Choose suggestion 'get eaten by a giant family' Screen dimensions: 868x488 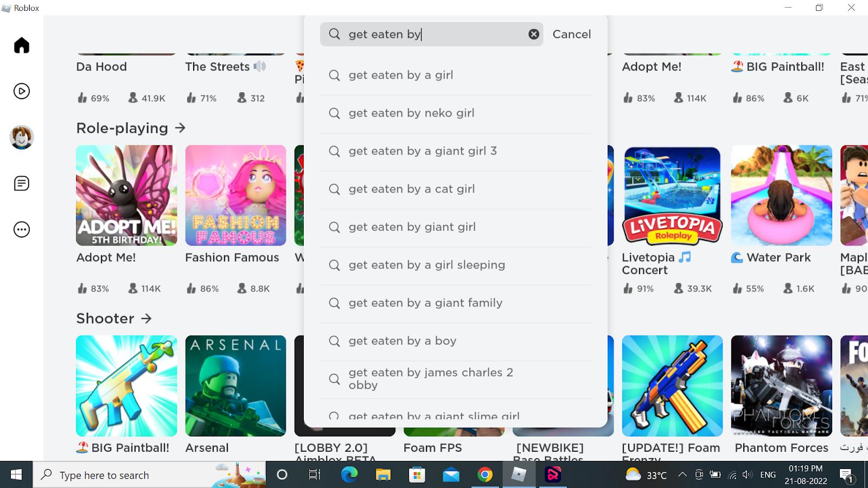tap(456, 303)
